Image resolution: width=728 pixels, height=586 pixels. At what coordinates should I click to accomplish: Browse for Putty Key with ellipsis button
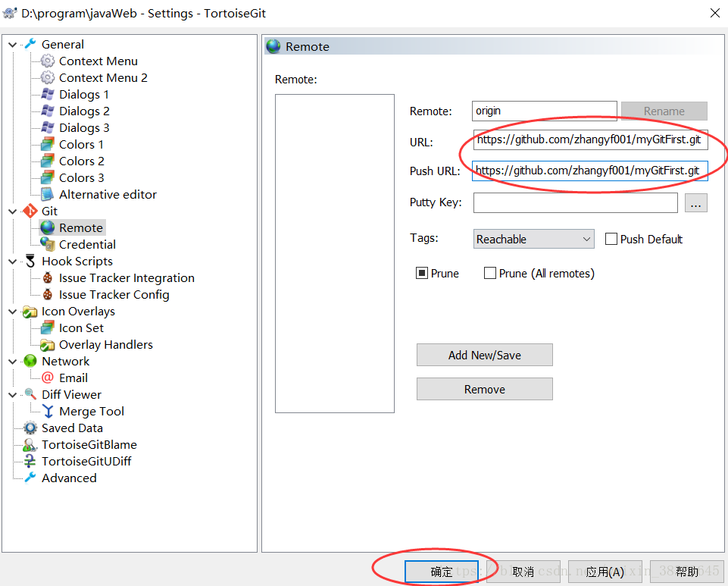point(695,203)
